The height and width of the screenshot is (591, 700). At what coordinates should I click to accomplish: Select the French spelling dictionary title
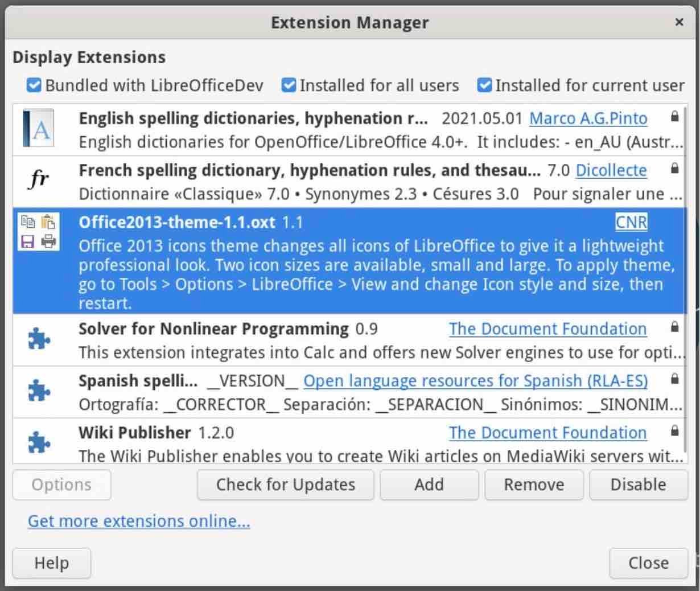pyautogui.click(x=310, y=170)
